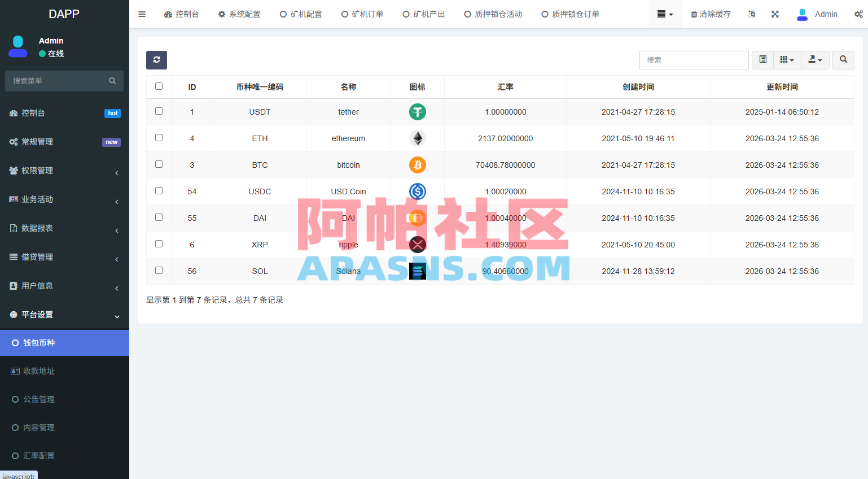The image size is (868, 479).
Task: Toggle the sidebar hamburger icon
Action: point(142,14)
